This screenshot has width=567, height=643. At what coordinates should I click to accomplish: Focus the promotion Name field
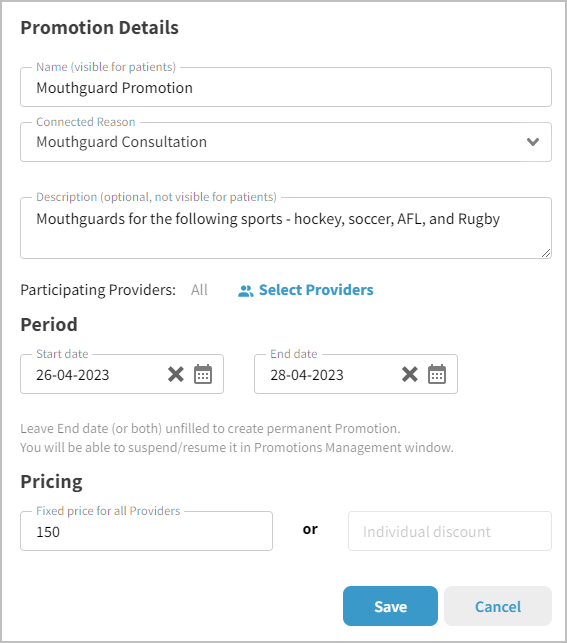tap(286, 87)
